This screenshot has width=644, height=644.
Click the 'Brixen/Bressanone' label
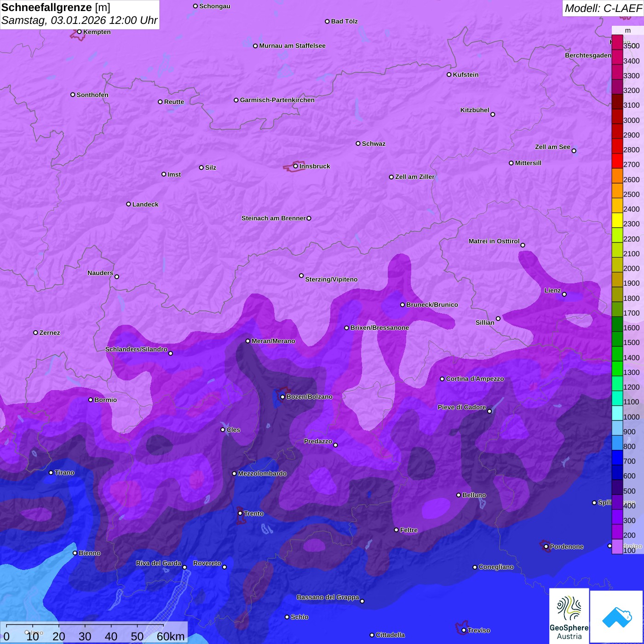click(x=379, y=328)
